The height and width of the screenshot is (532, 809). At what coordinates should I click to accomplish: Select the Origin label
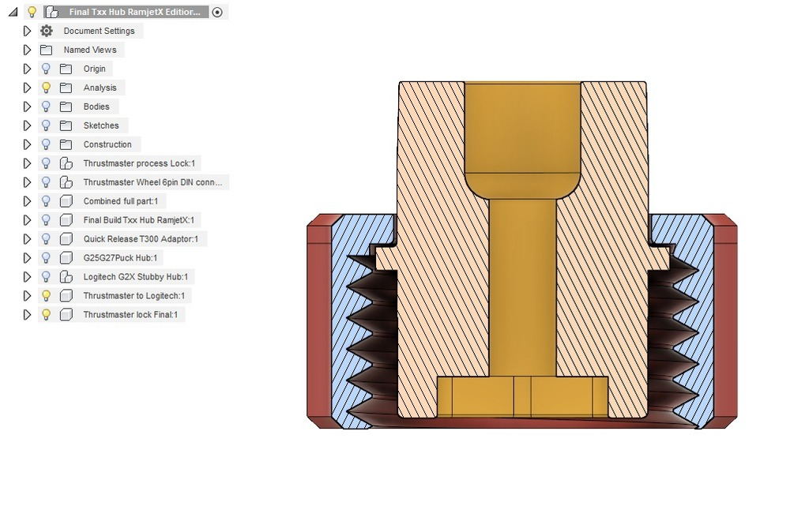[x=95, y=69]
